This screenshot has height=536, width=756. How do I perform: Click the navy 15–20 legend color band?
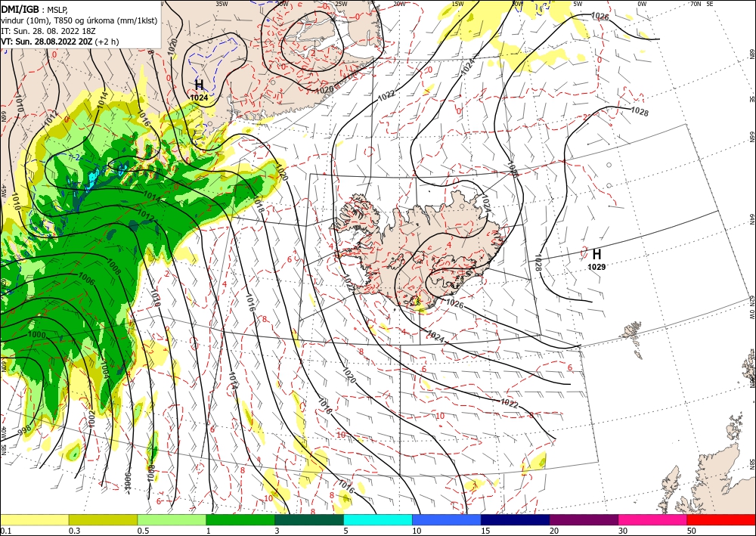pyautogui.click(x=516, y=519)
